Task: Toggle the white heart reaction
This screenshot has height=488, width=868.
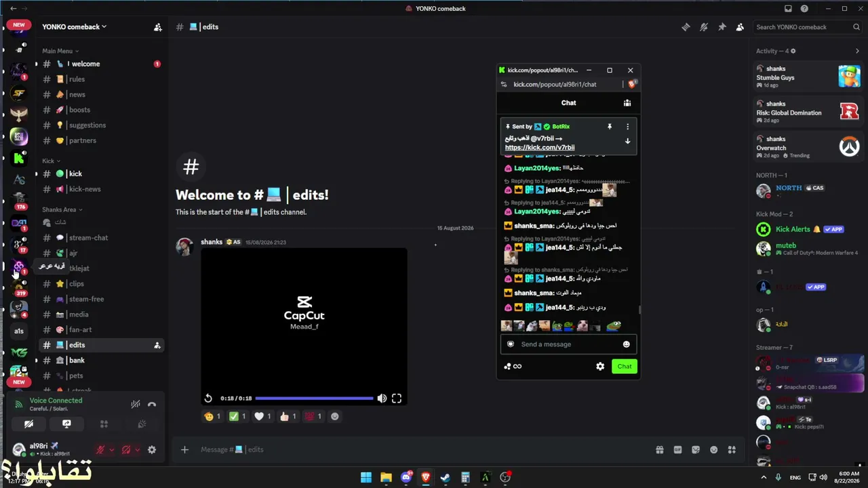Action: pos(262,417)
